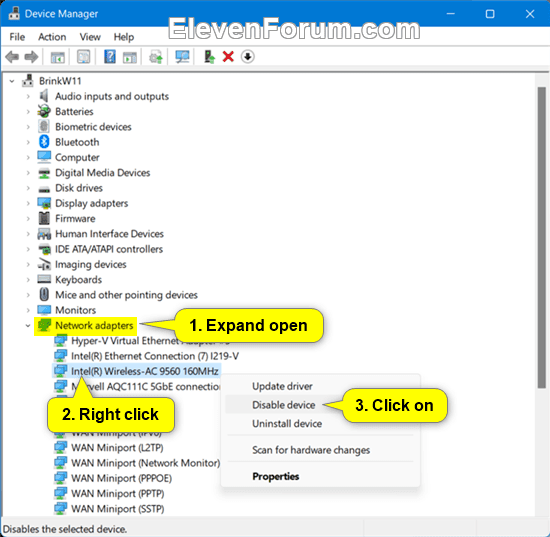Click the Batteries category icon
The height and width of the screenshot is (537, 550).
[44, 111]
